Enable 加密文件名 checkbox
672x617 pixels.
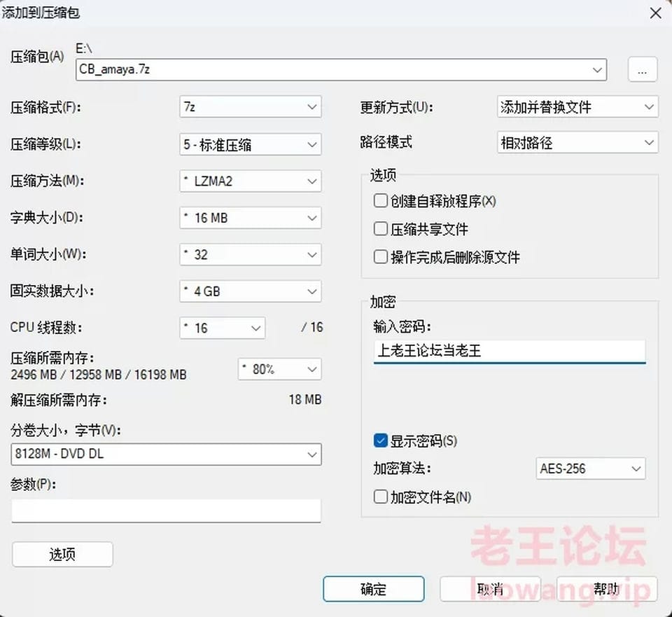tap(381, 497)
